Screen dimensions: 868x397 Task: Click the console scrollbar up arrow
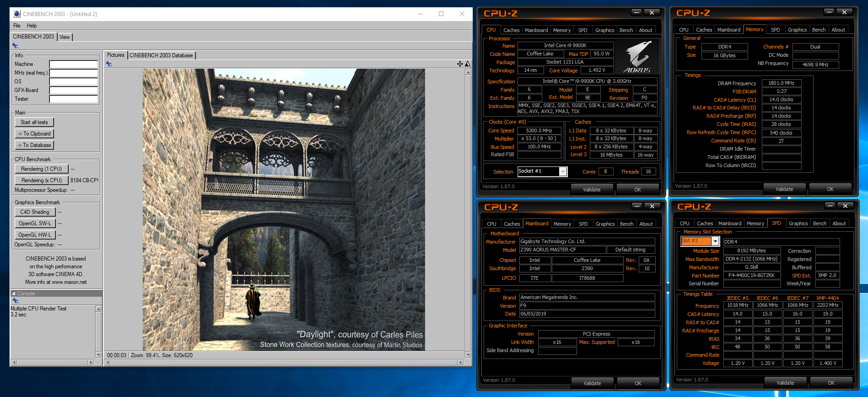98,309
